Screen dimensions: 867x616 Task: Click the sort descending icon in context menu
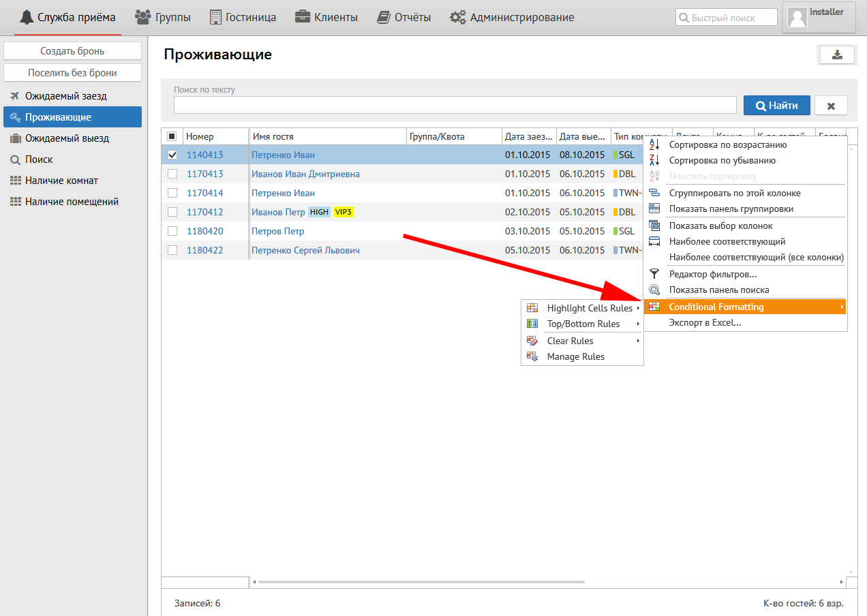point(654,161)
